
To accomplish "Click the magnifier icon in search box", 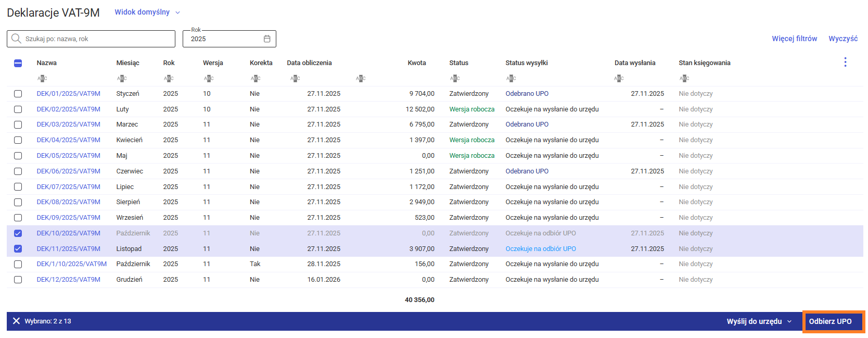I will coord(16,39).
